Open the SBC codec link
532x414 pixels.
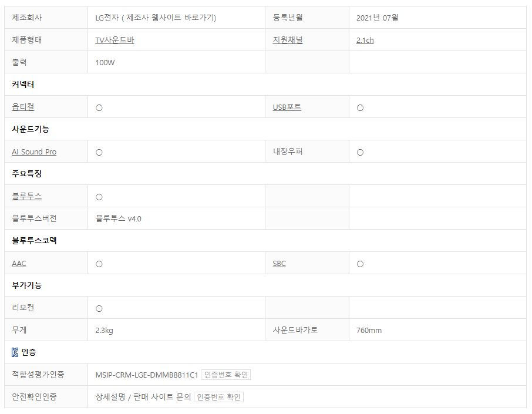point(279,263)
